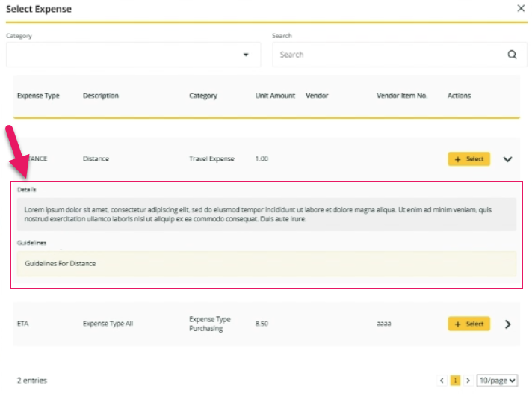
Task: Click the Expense Type All description
Action: 108,324
